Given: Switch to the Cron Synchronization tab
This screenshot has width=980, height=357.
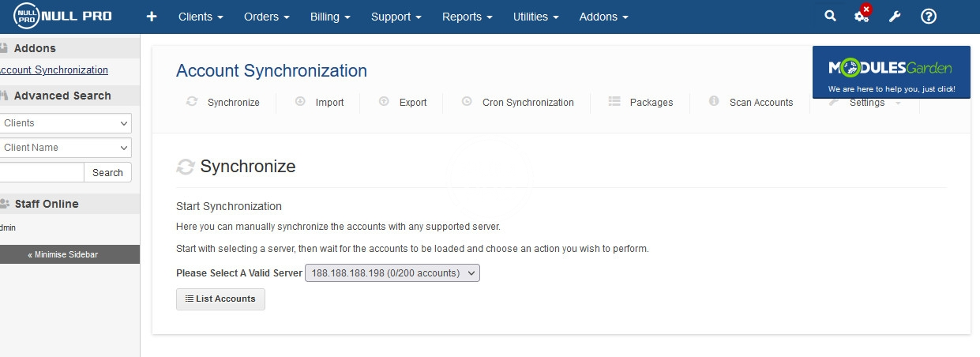Looking at the screenshot, I should pyautogui.click(x=518, y=102).
